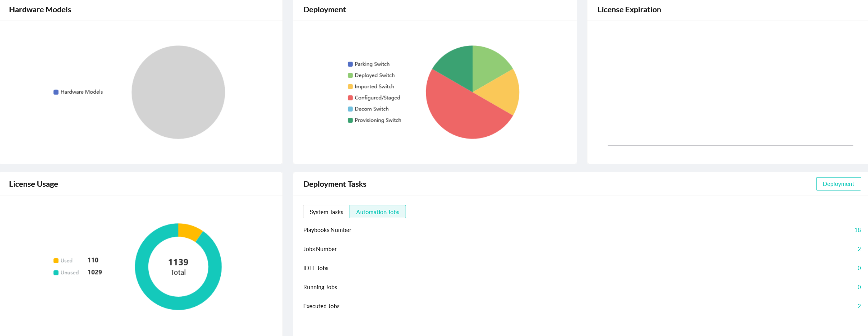868x336 pixels.
Task: Open the Playbooks Number count 18
Action: pos(857,230)
